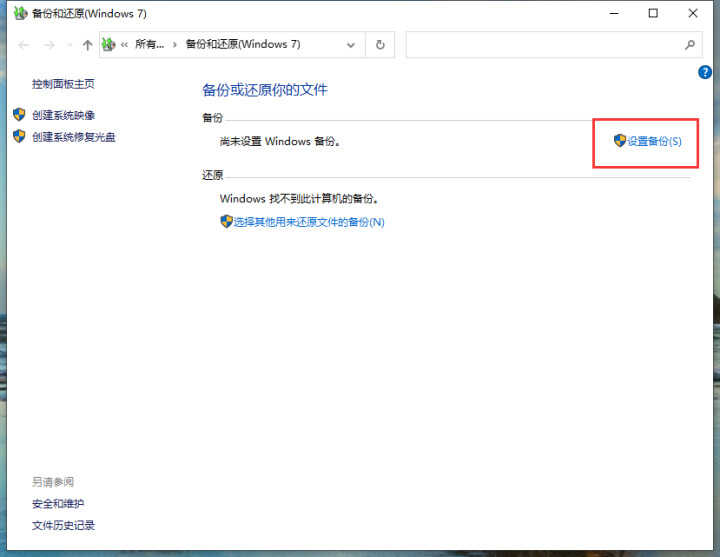Click the shield icon beside 创建系统映像
The image size is (720, 557).
[x=19, y=114]
